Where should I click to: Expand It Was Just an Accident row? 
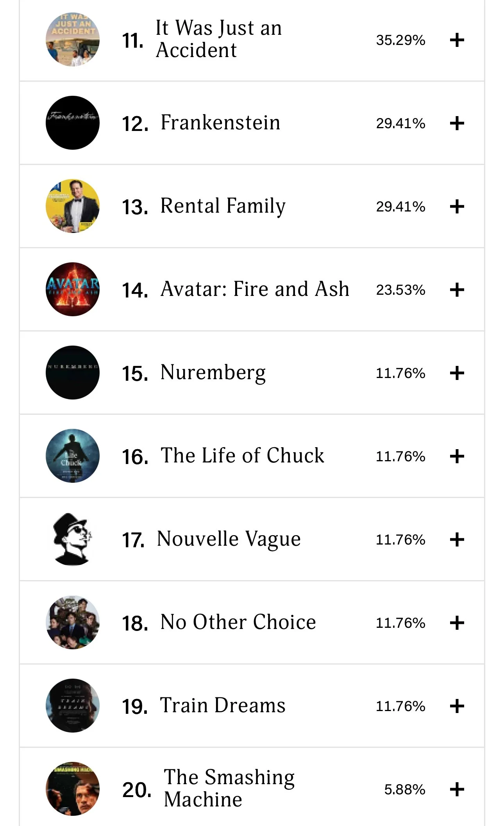pos(457,40)
